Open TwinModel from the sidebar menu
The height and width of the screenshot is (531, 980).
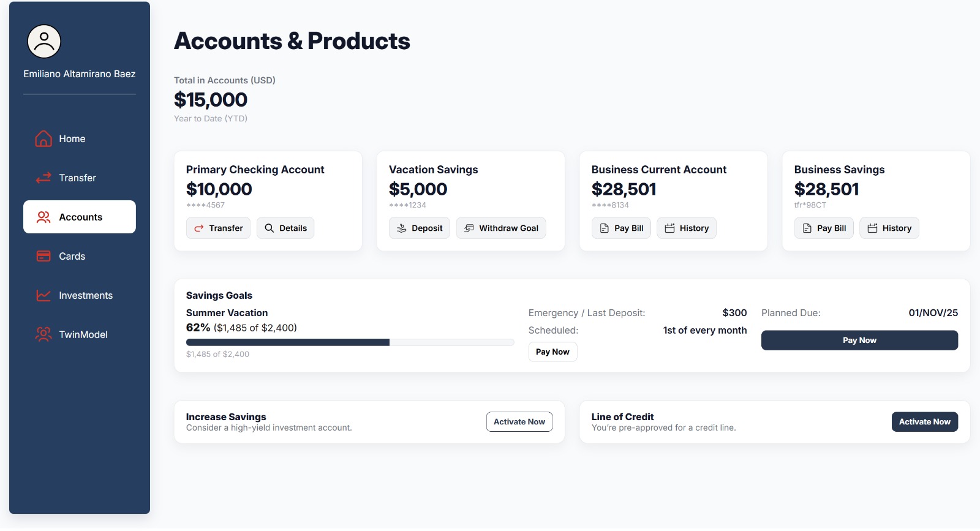pos(83,334)
